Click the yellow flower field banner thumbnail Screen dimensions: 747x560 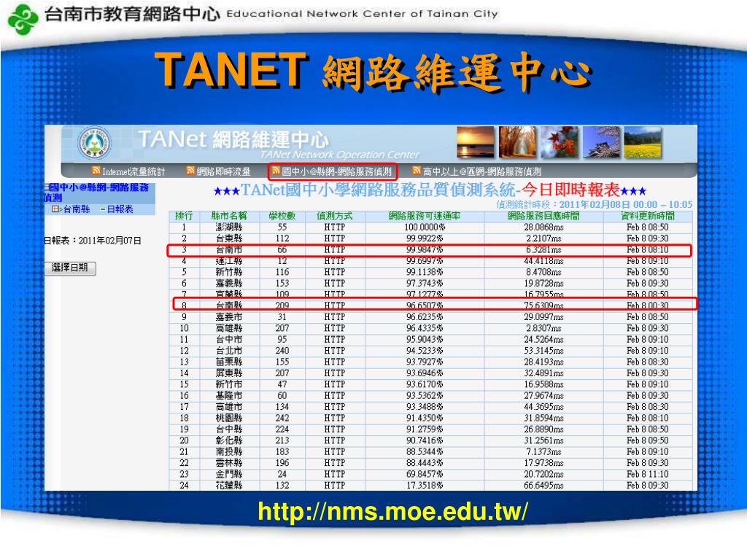pyautogui.click(x=643, y=142)
